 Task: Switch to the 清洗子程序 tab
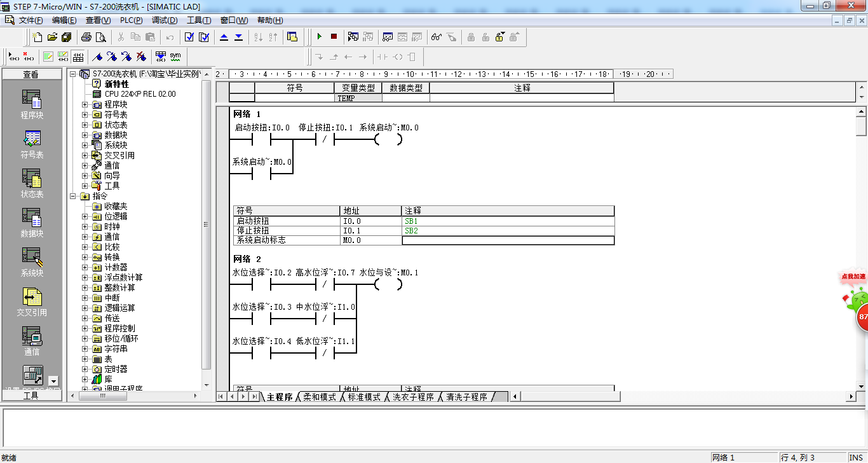(466, 397)
